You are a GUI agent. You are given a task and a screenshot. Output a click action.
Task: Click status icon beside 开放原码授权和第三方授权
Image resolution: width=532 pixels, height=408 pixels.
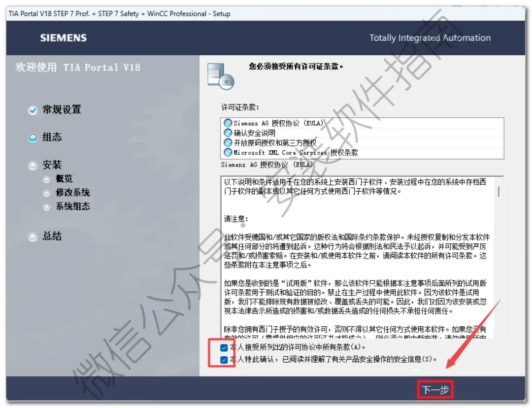[228, 142]
